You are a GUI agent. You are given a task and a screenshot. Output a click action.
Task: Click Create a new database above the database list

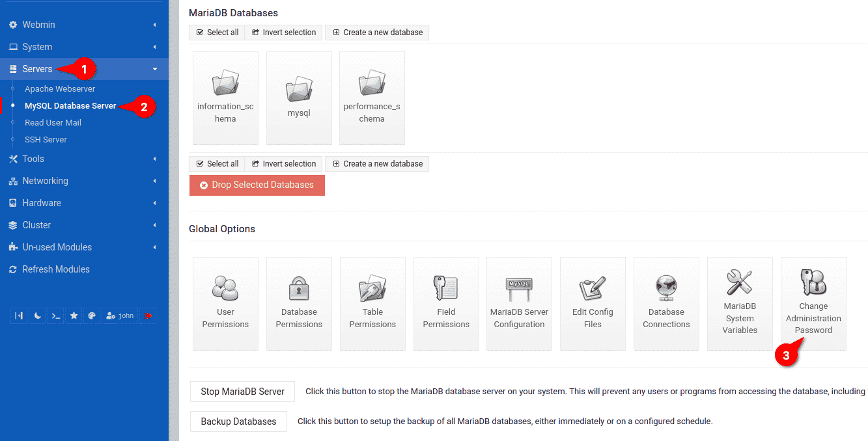pos(377,33)
